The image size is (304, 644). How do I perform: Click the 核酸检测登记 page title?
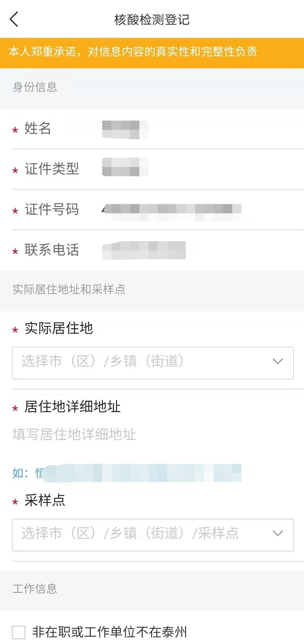click(x=152, y=20)
